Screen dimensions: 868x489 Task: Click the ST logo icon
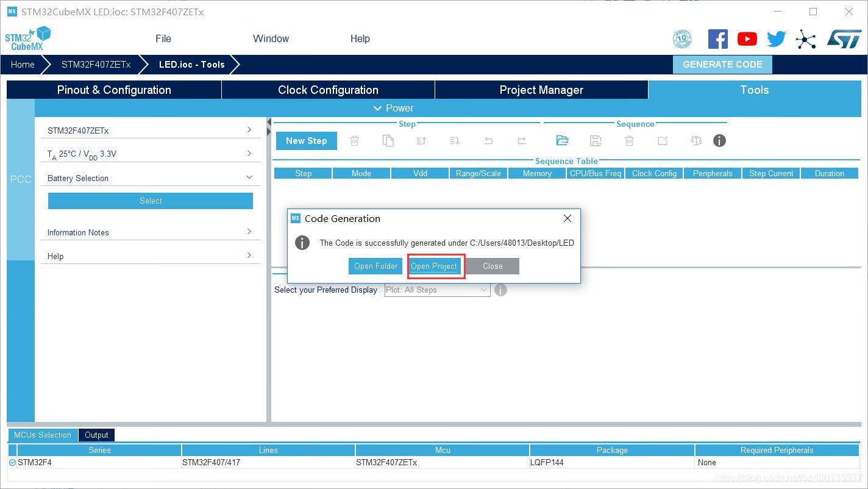[x=844, y=39]
